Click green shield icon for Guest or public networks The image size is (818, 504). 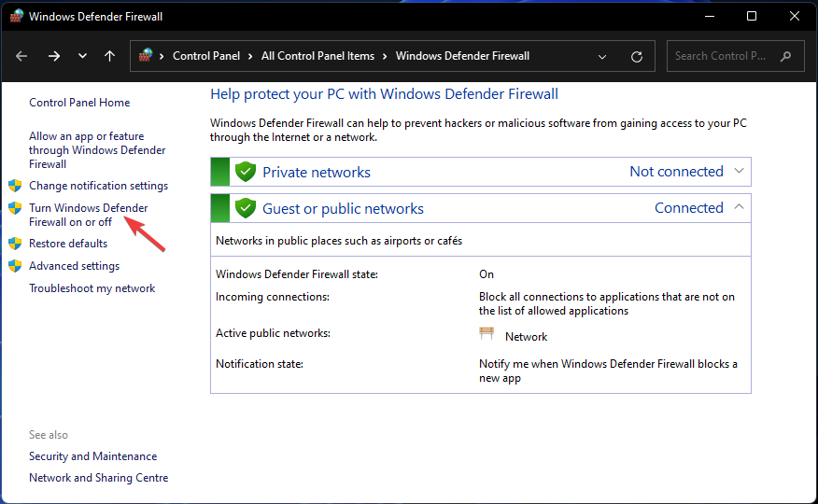(246, 208)
